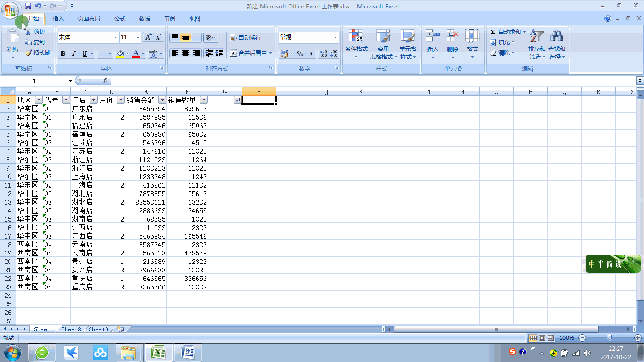
Task: Open the font name 宋体 dropdown
Action: point(116,38)
